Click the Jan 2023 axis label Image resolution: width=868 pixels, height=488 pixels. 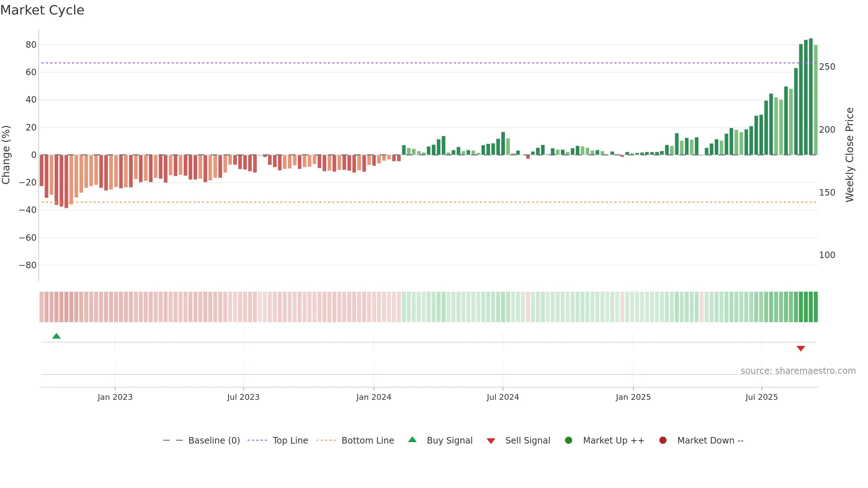pos(115,397)
